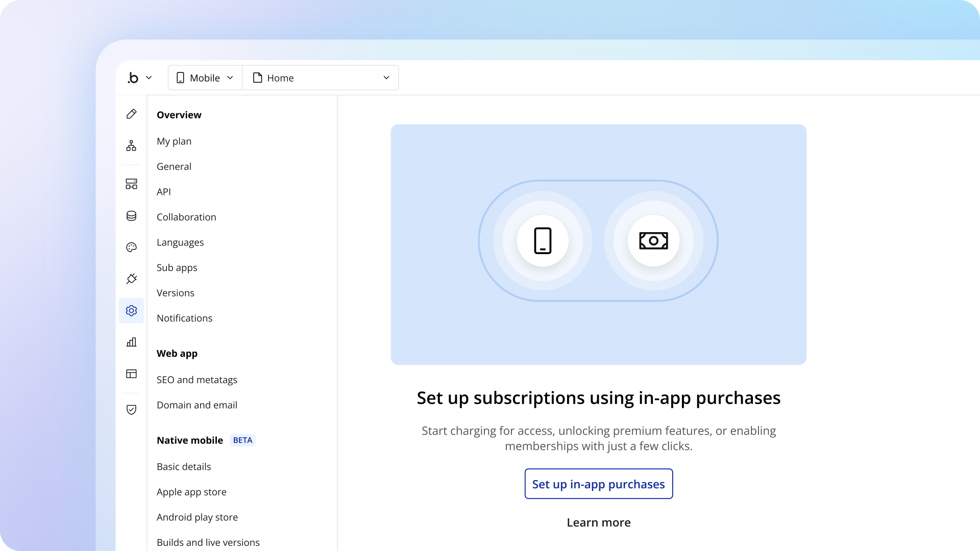The height and width of the screenshot is (551, 980).
Task: Click the security shield check icon
Action: tap(131, 410)
